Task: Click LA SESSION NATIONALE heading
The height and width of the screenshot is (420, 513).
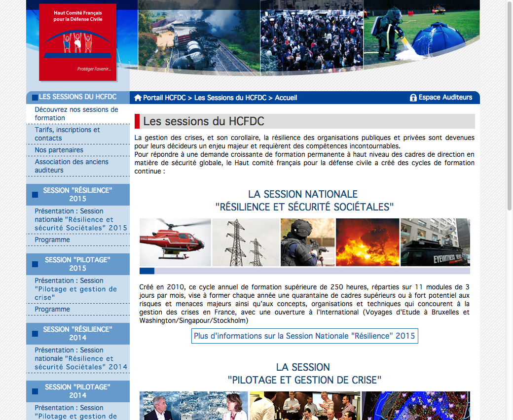Action: click(x=303, y=194)
